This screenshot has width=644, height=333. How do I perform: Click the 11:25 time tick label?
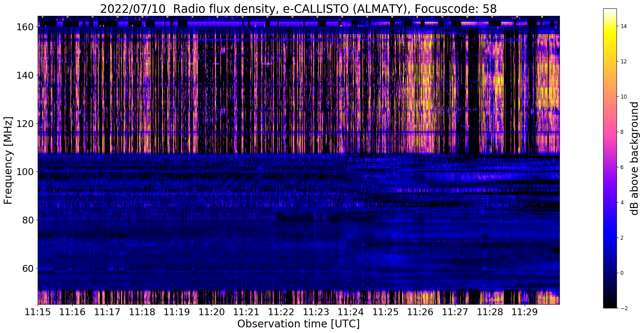click(386, 312)
